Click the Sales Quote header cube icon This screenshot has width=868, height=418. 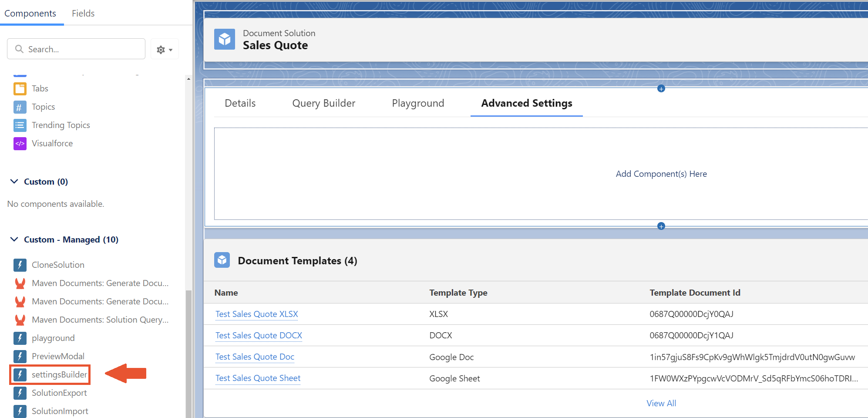point(225,39)
